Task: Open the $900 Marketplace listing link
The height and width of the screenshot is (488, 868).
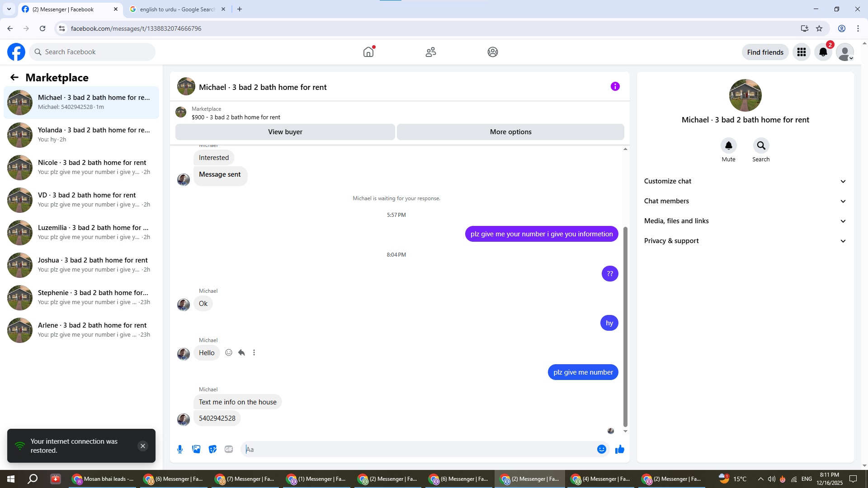Action: coord(236,117)
